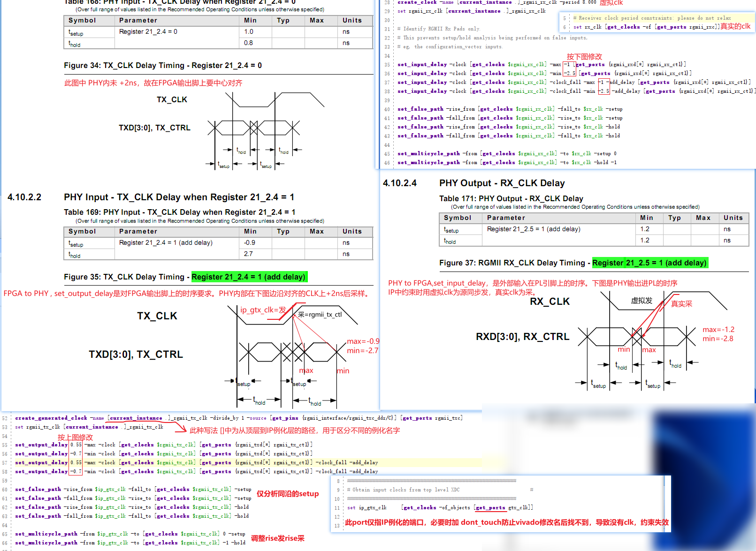Select the section number "4.10.2.2"

(x=24, y=197)
